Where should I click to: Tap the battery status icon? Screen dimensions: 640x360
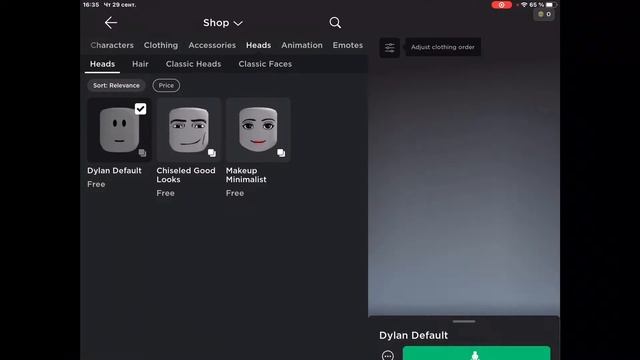point(550,5)
